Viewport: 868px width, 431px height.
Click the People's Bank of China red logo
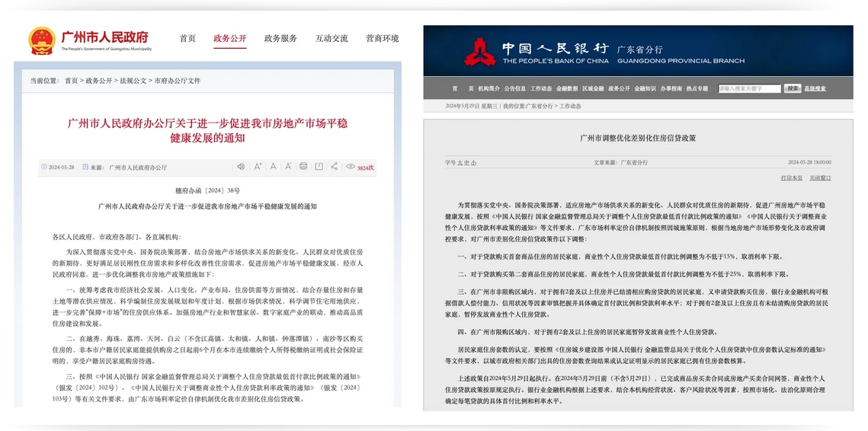[x=479, y=52]
